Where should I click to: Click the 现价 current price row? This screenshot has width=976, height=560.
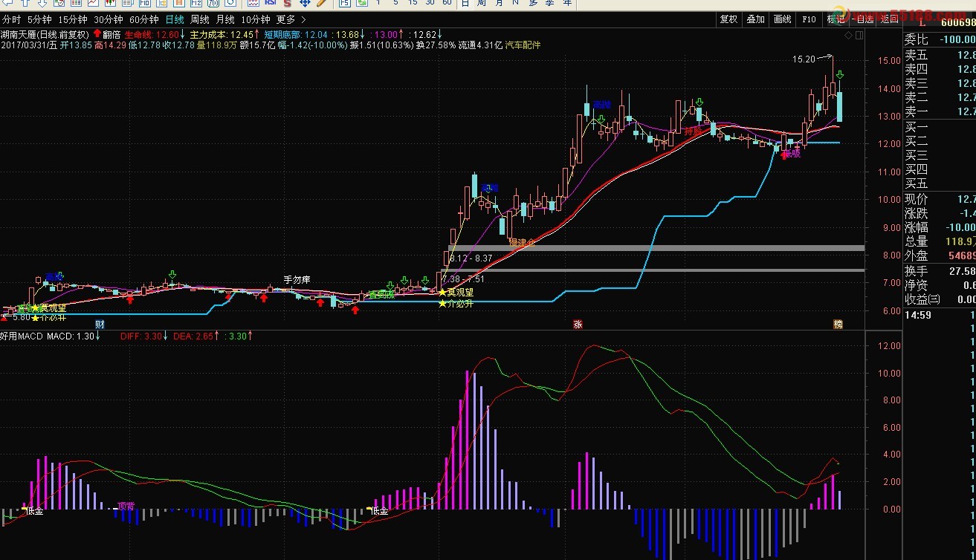click(939, 199)
